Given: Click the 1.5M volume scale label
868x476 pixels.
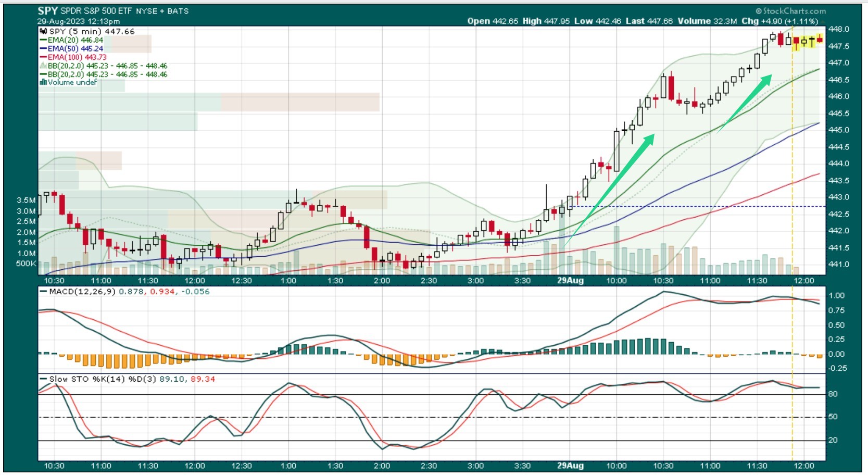Looking at the screenshot, I should pyautogui.click(x=27, y=243).
